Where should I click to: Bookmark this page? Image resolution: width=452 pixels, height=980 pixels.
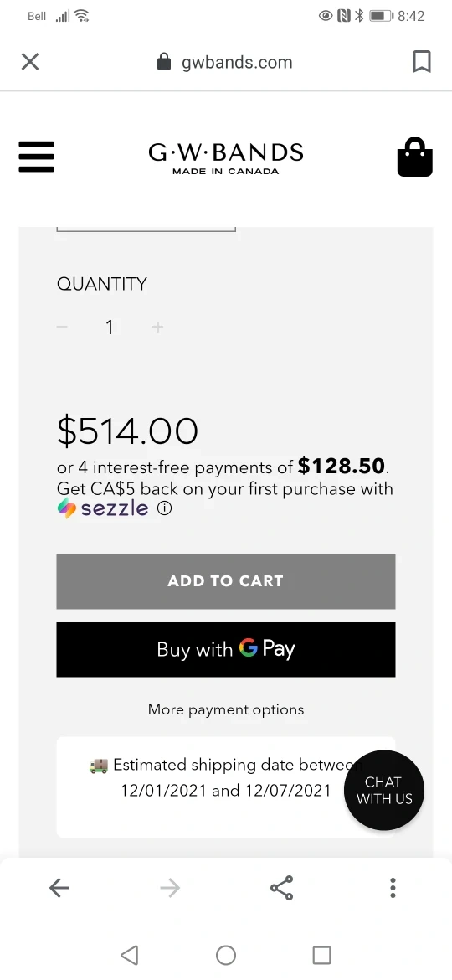(x=422, y=62)
